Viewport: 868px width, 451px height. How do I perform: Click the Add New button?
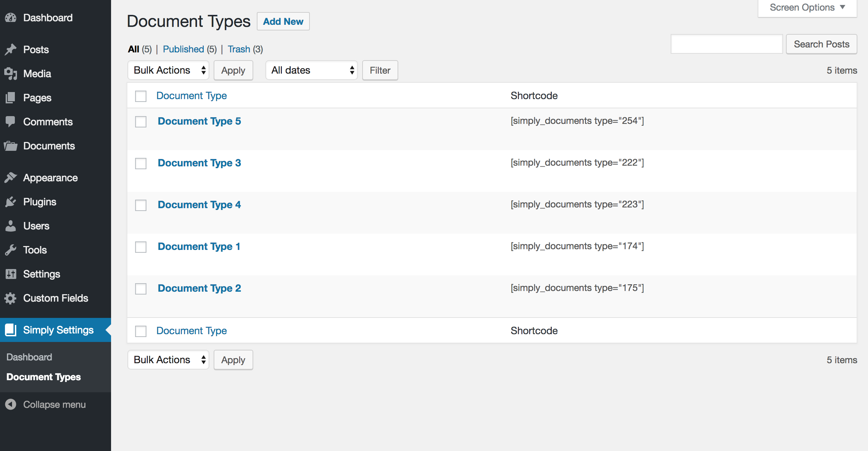tap(283, 21)
